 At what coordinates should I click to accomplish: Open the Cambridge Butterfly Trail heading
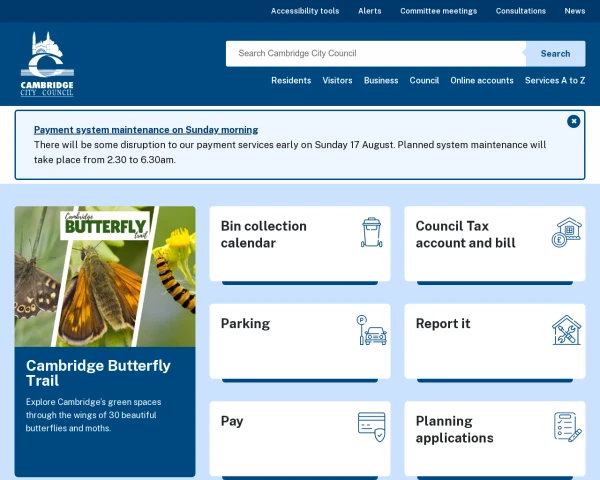pyautogui.click(x=98, y=373)
